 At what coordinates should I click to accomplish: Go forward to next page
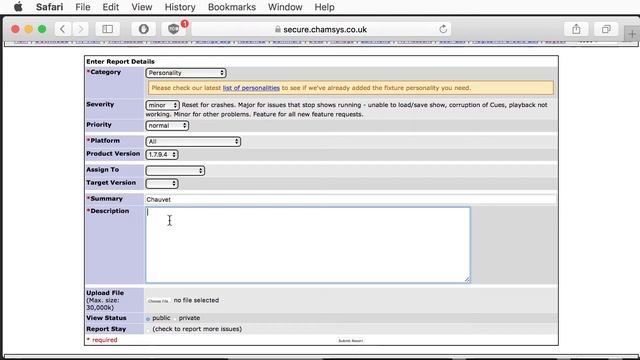(x=80, y=29)
